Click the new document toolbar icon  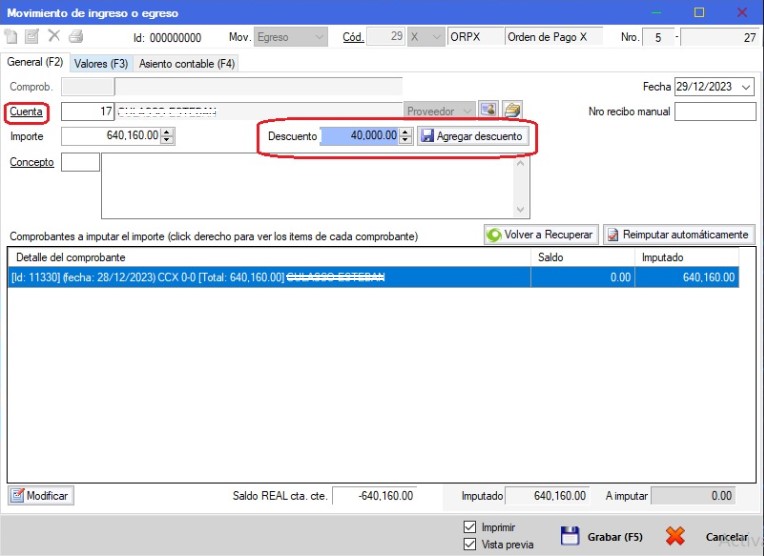click(x=12, y=37)
